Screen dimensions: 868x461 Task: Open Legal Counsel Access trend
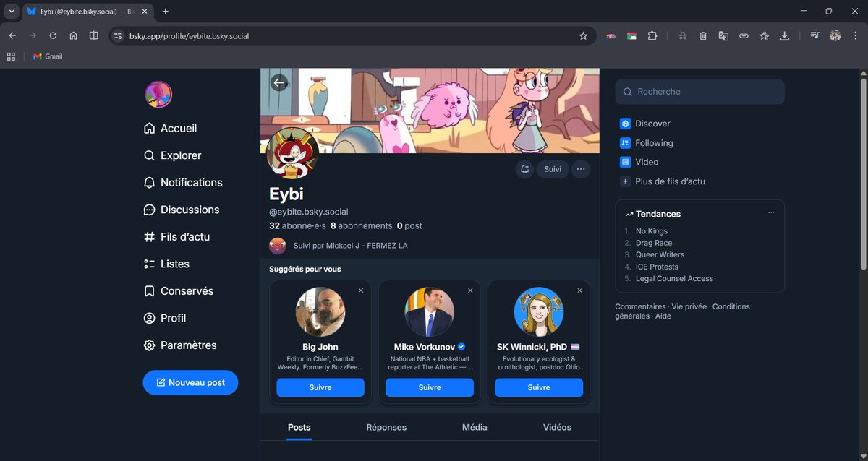click(x=674, y=278)
